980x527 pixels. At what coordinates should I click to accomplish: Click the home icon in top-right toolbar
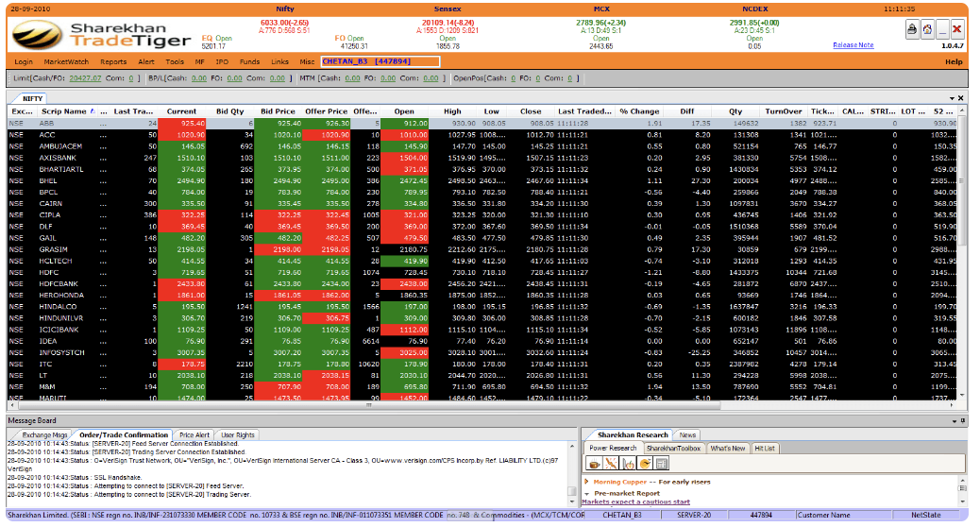click(x=927, y=29)
